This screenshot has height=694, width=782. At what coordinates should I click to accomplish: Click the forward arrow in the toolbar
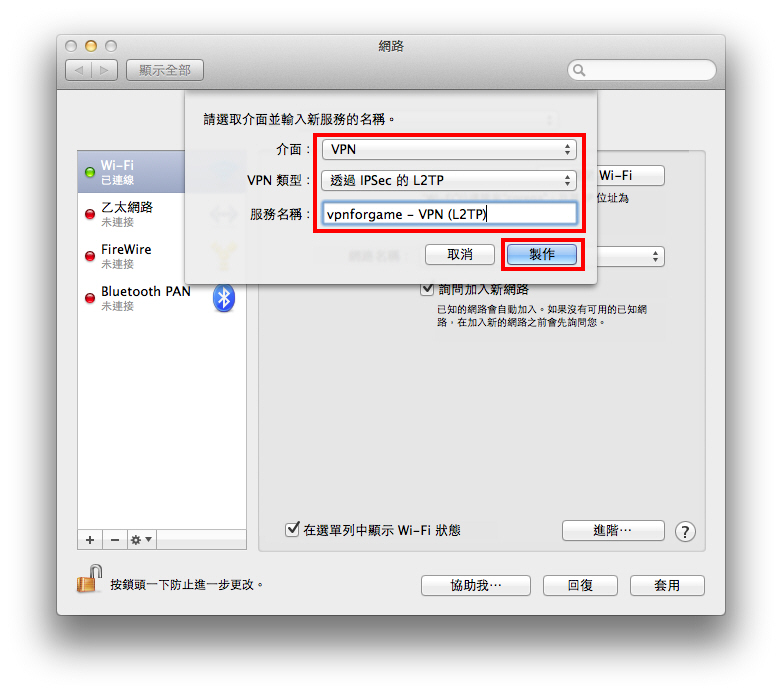point(105,70)
